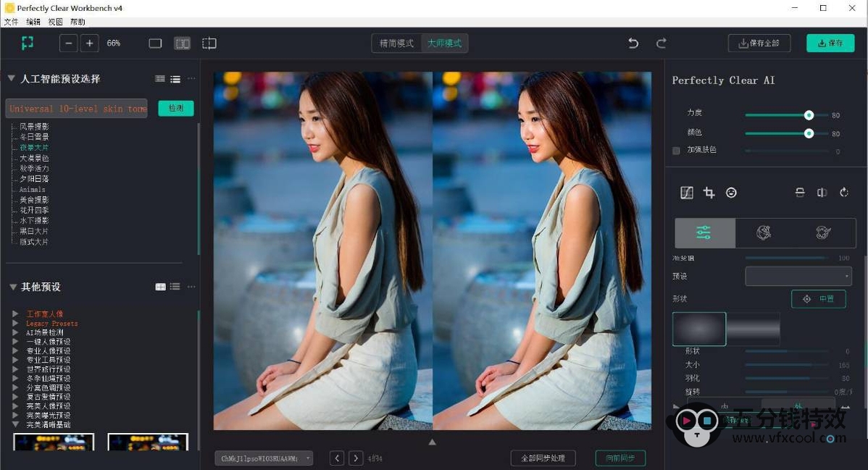Open the image filename dropdown
Image resolution: width=868 pixels, height=470 pixels.
click(x=264, y=458)
